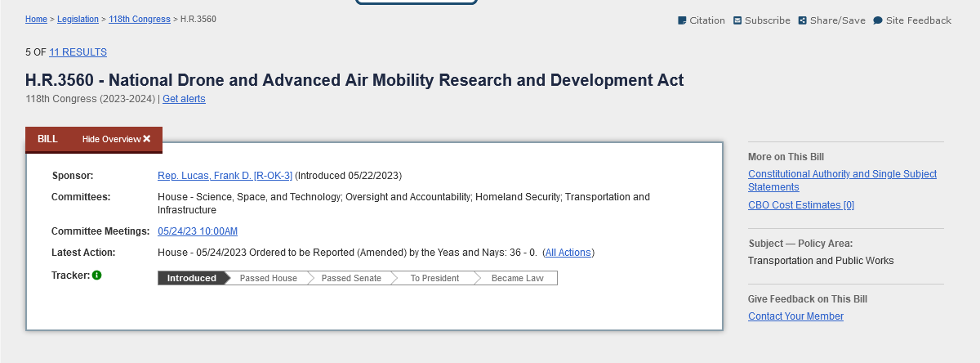This screenshot has height=363, width=980.
Task: Open sponsor Rep. Lucas, Frank D. page
Action: tap(225, 176)
